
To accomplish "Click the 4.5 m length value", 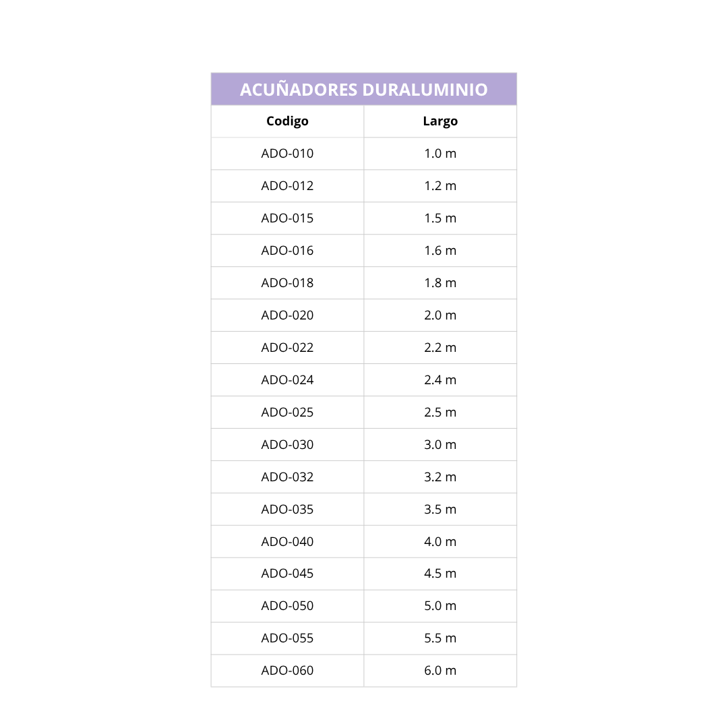I will click(440, 574).
